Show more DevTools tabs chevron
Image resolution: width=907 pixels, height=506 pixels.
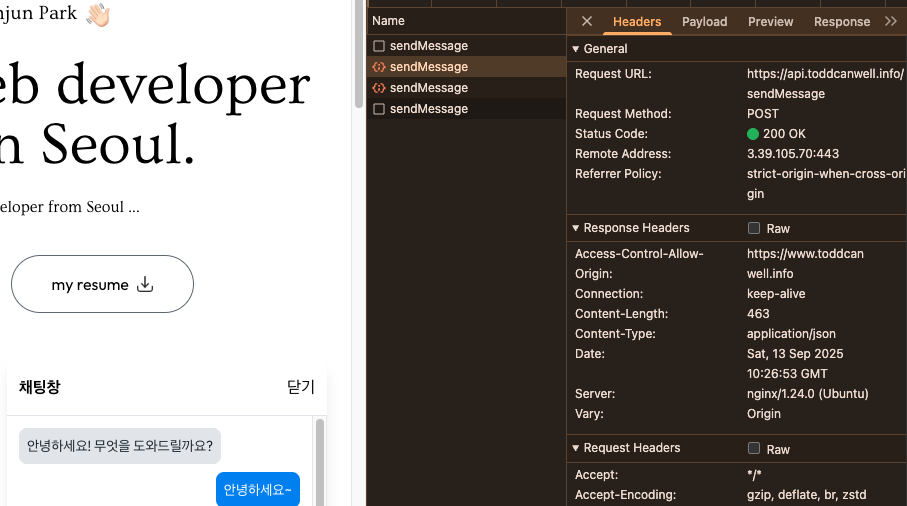coord(891,21)
